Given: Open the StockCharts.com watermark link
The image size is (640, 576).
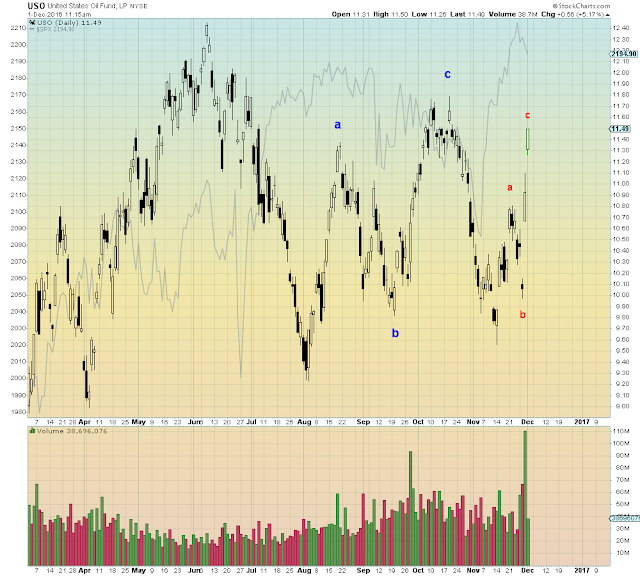Looking at the screenshot, I should tap(581, 6).
